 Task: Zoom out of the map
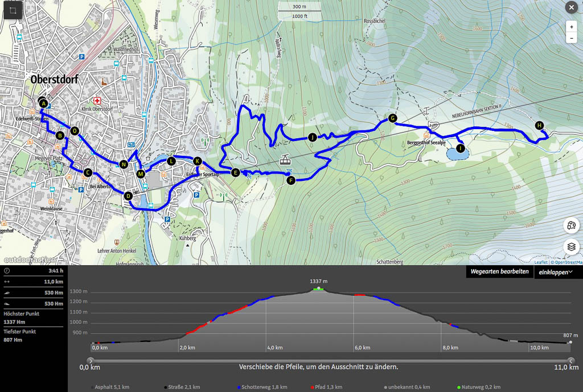(571, 38)
